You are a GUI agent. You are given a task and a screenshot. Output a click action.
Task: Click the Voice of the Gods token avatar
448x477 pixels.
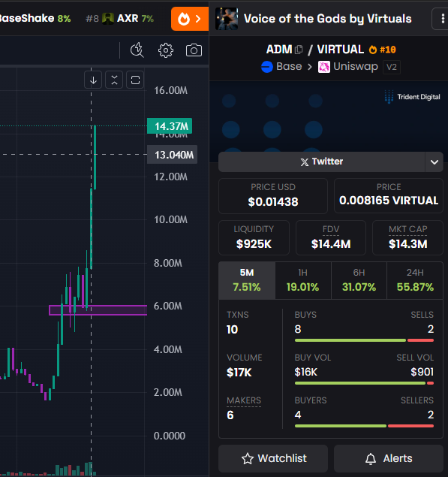click(227, 19)
